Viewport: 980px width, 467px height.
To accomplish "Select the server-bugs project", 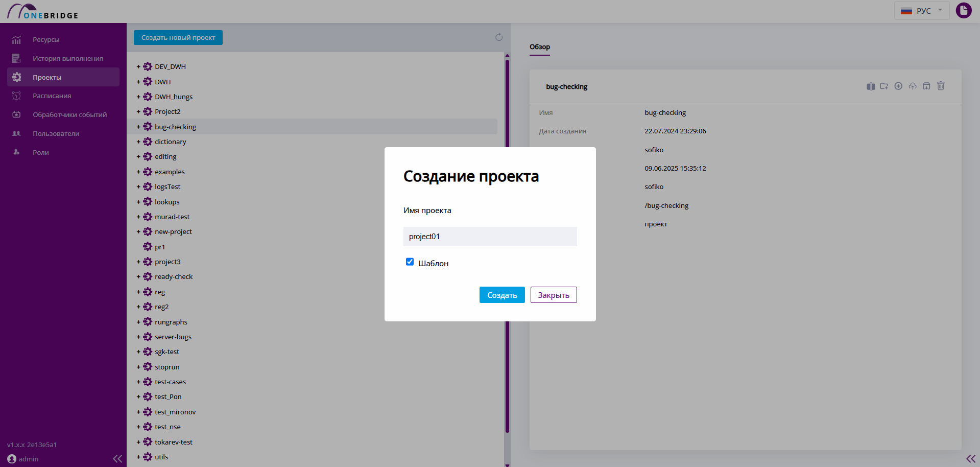I will (x=173, y=337).
